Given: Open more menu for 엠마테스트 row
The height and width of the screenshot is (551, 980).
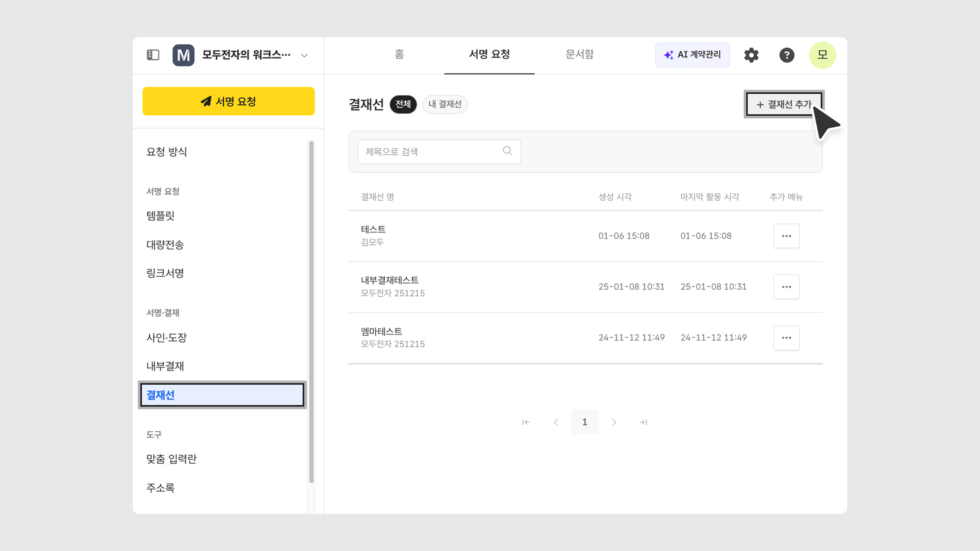Looking at the screenshot, I should pyautogui.click(x=786, y=338).
